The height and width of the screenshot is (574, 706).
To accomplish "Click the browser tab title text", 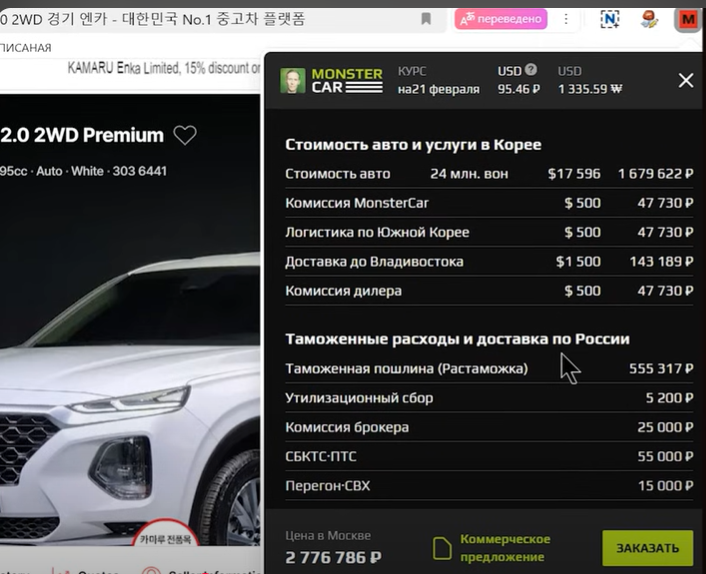I will (x=153, y=19).
